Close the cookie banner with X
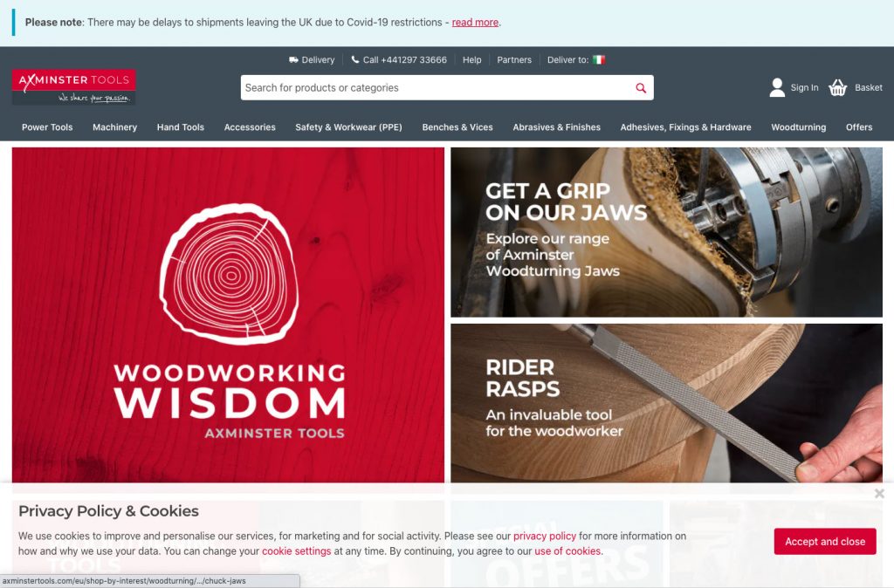Viewport: 894px width, 588px height. coord(879,494)
